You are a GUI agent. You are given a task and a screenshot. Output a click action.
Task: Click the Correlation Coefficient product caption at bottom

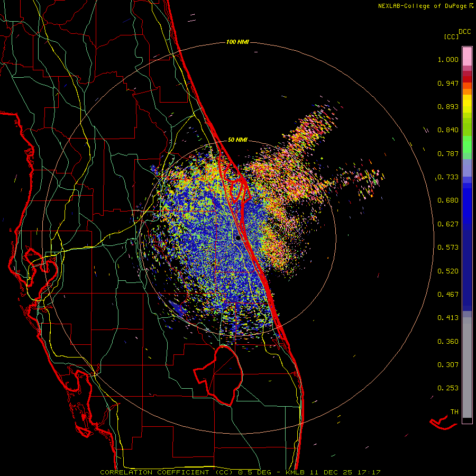click(x=240, y=472)
